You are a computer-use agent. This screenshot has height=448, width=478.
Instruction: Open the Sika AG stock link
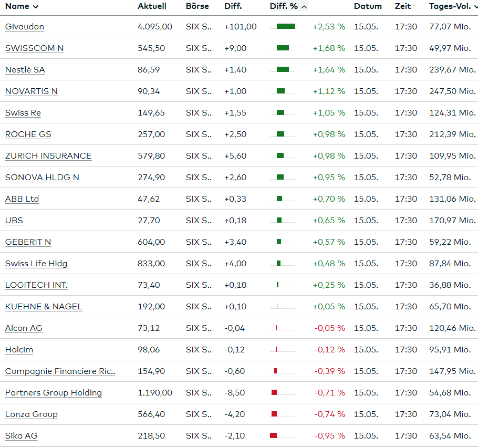coord(22,436)
